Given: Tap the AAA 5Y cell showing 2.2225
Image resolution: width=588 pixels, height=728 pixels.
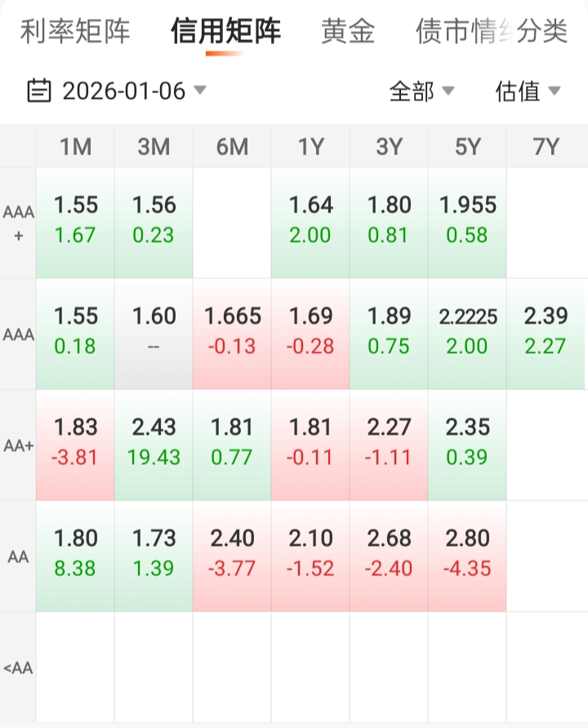Looking at the screenshot, I should point(467,333).
